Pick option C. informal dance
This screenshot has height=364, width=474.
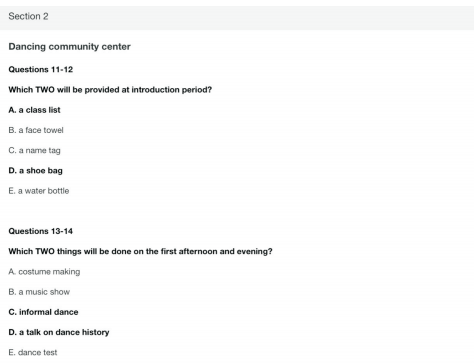[x=43, y=312]
